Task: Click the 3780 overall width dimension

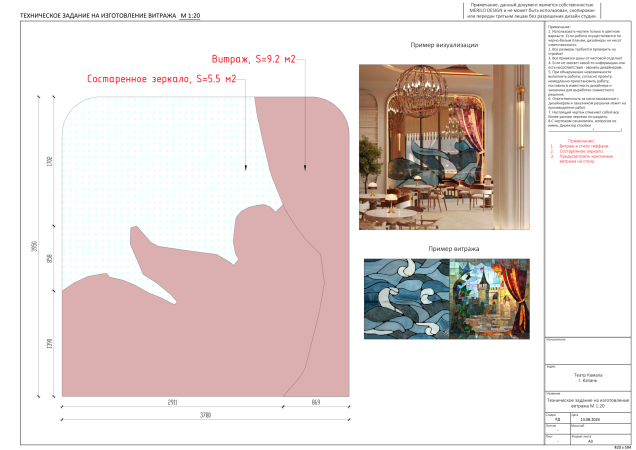Action: tap(205, 412)
